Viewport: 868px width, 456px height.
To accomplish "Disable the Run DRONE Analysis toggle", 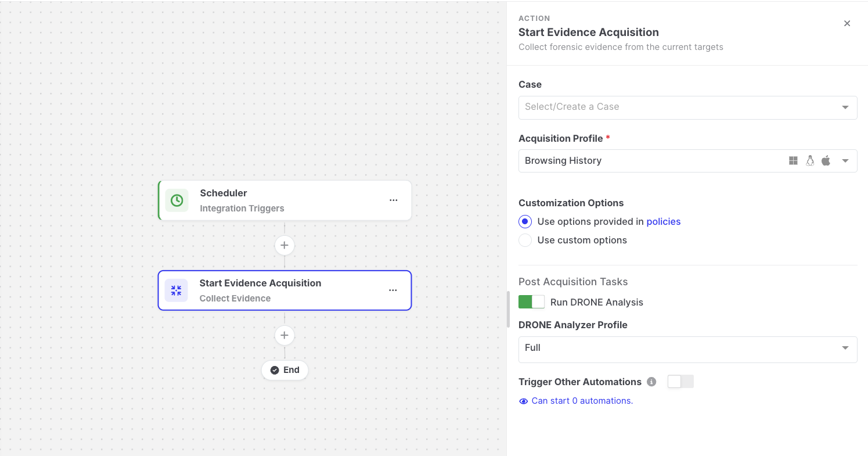I will (x=531, y=302).
